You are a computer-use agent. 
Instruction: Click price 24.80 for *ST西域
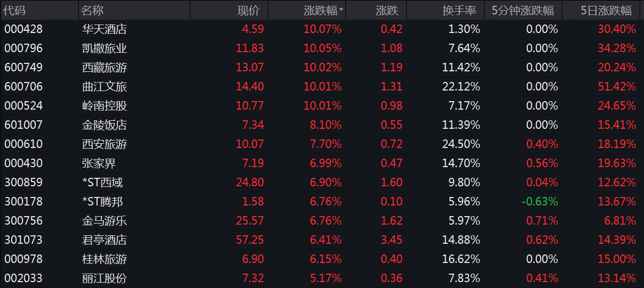pos(250,183)
